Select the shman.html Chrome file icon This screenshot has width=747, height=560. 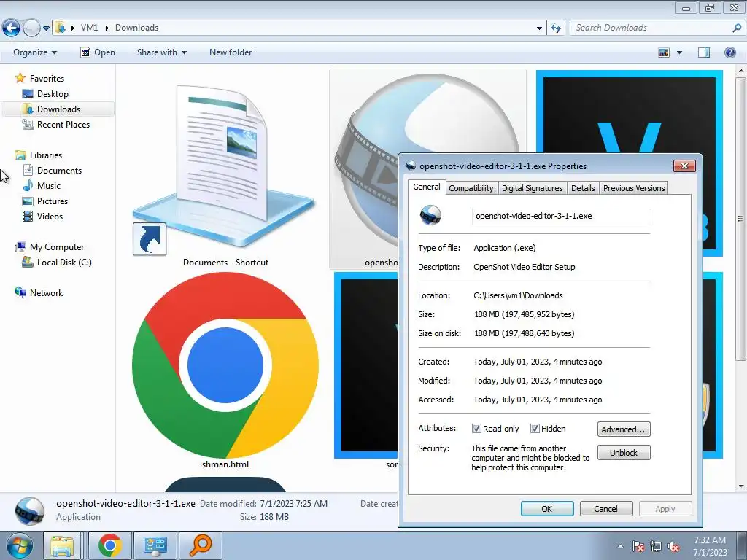225,367
